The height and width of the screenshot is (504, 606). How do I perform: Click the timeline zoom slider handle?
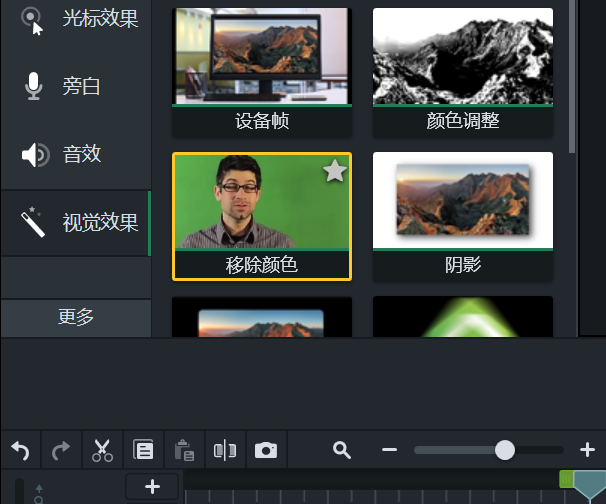click(505, 451)
